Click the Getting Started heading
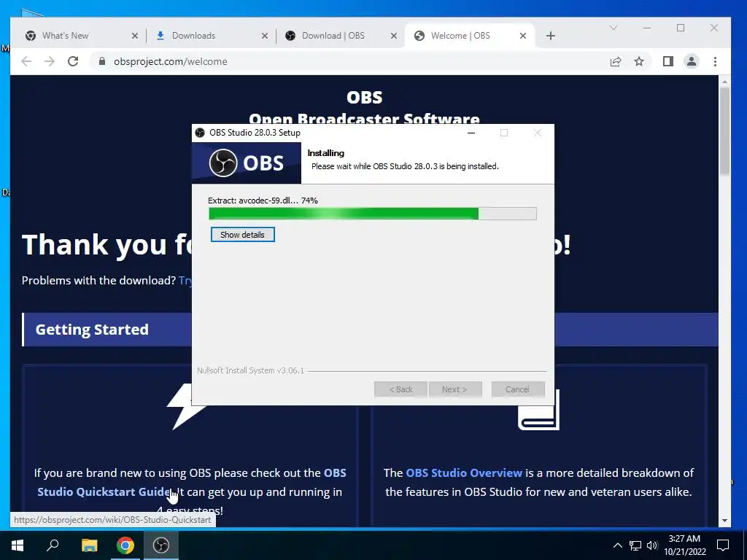Viewport: 747px width, 560px height. (x=92, y=330)
